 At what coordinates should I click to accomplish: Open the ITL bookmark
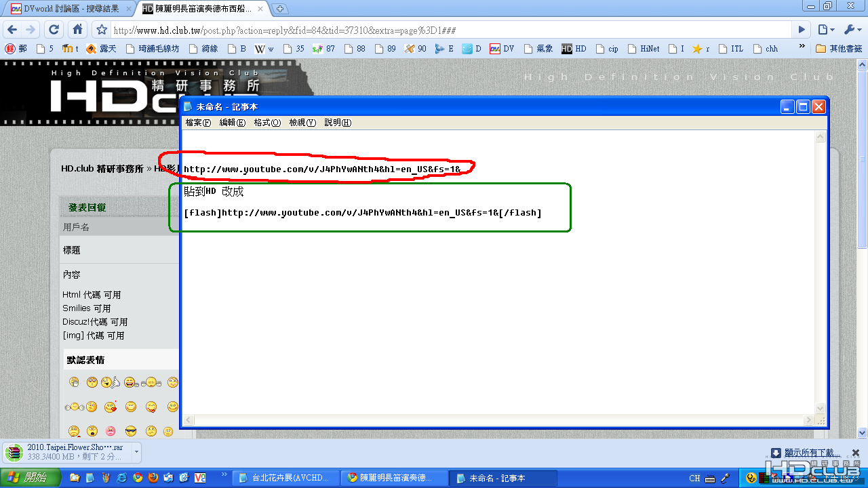click(731, 49)
